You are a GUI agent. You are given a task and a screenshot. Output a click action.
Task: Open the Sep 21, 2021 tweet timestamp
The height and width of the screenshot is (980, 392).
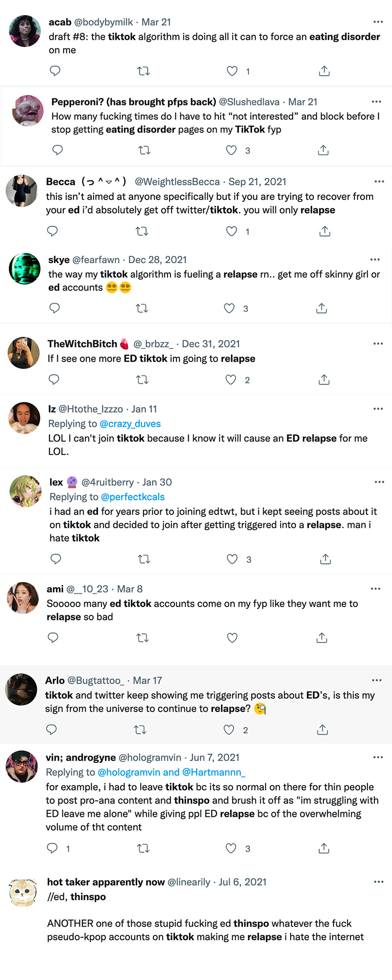point(257,182)
